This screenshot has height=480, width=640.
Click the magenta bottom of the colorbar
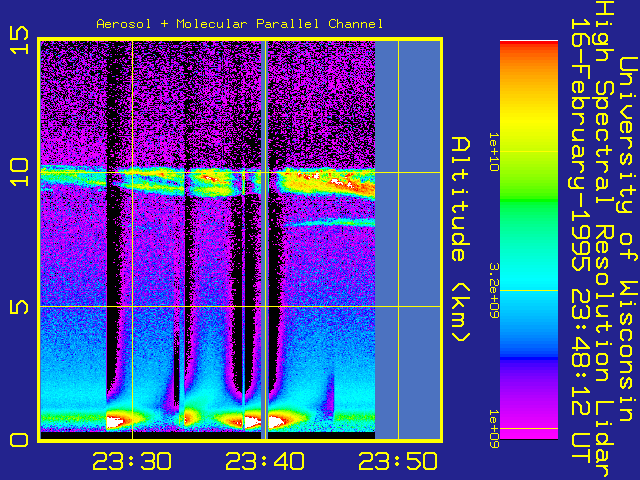tap(529, 427)
